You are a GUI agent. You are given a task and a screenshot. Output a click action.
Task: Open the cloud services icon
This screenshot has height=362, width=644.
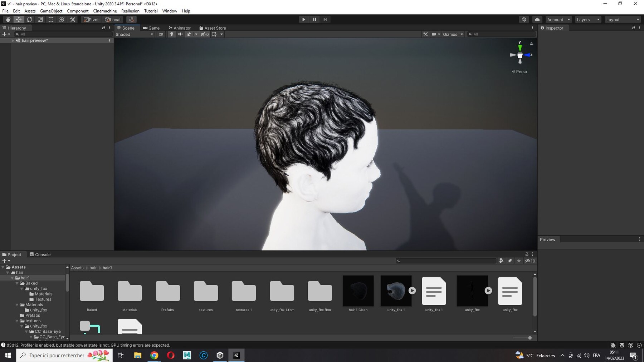click(537, 20)
